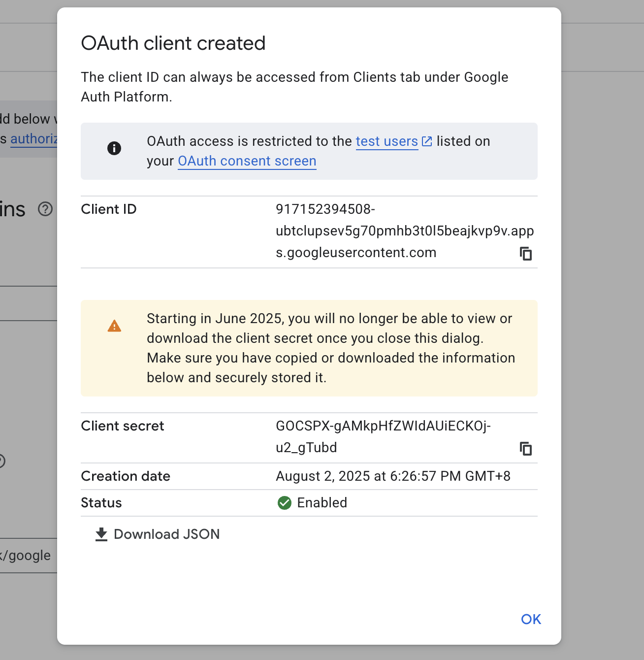This screenshot has height=660, width=644.
Task: Click the description about Clients tab under Google Auth Platform
Action: tap(294, 87)
